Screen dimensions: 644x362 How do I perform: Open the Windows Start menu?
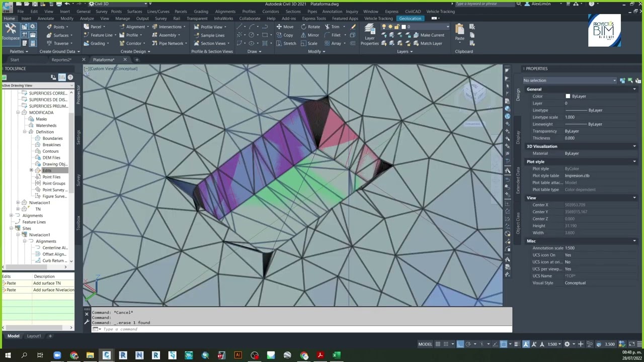(8, 355)
